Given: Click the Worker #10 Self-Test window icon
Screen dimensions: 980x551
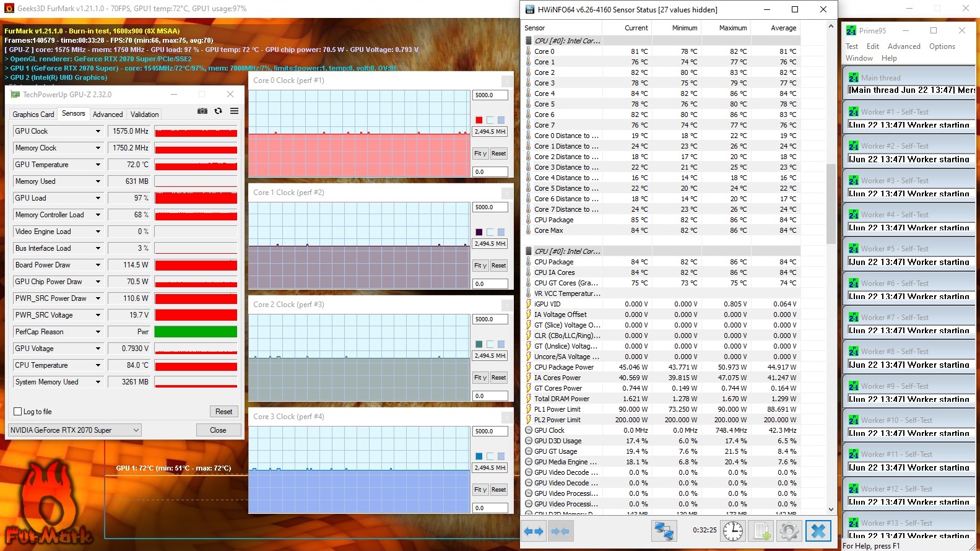Looking at the screenshot, I should tap(854, 420).
